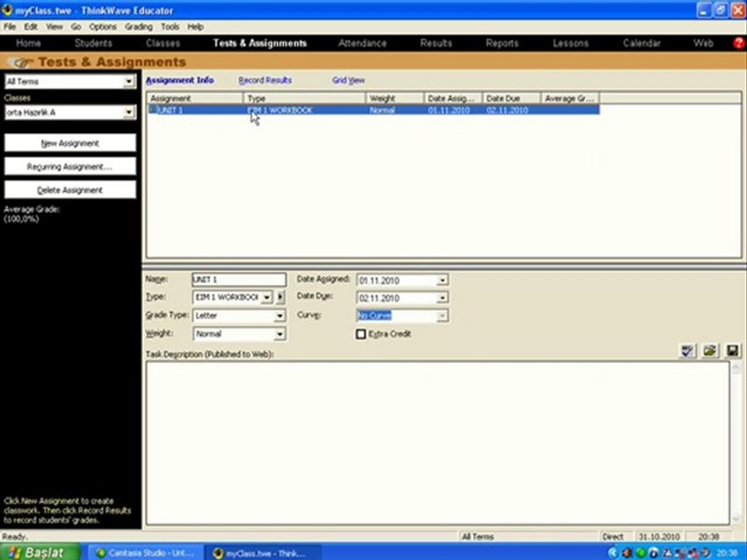This screenshot has height=560, width=747.
Task: Open the Grading menu
Action: click(x=139, y=26)
